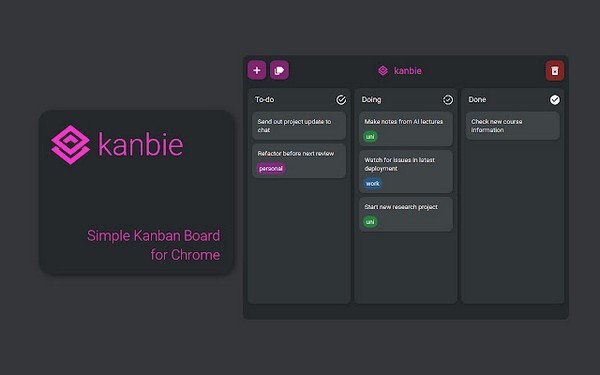Click the large kanbie logo on promo card
The height and width of the screenshot is (375, 600).
point(70,145)
